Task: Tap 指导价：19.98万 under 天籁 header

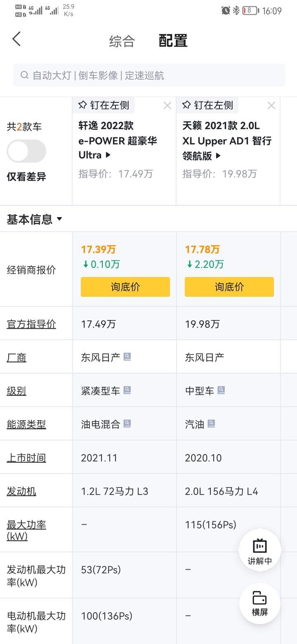Action: coord(220,174)
